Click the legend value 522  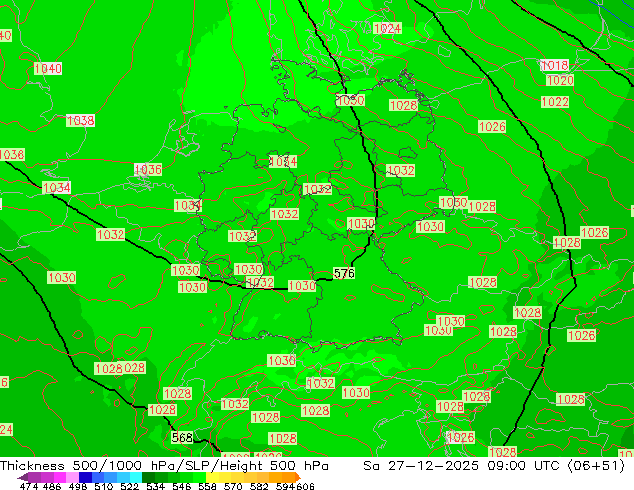[129, 486]
